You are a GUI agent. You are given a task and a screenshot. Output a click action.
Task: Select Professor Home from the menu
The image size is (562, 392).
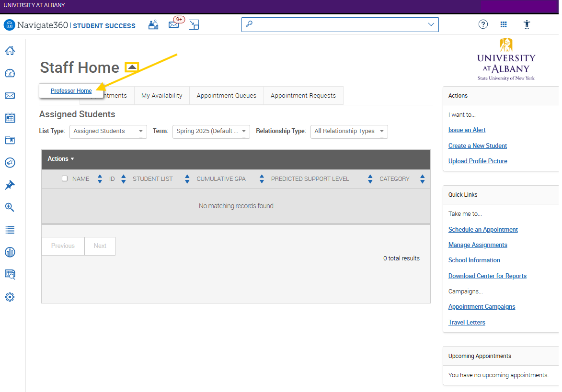pos(71,91)
